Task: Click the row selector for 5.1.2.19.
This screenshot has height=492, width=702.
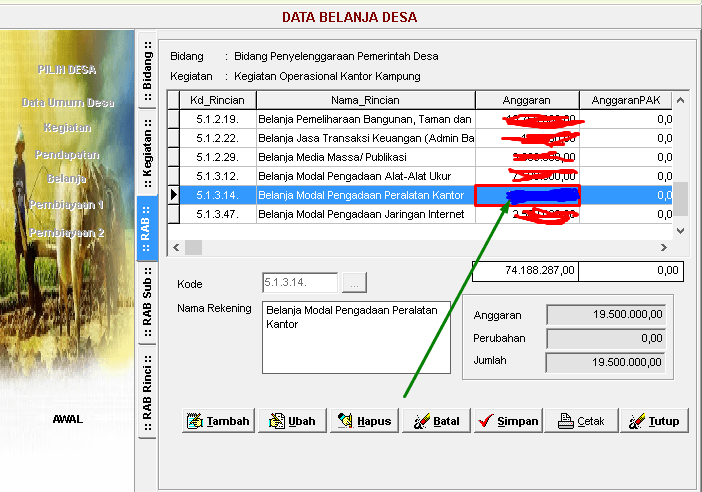Action: [x=174, y=120]
